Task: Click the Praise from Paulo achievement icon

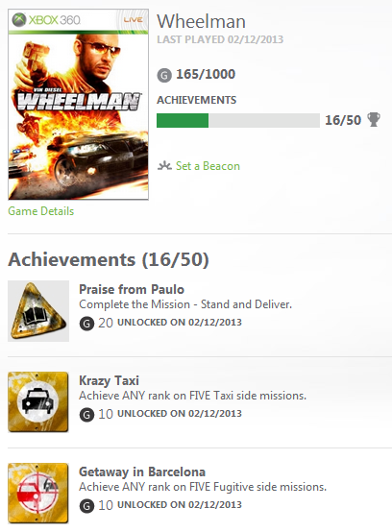Action: (38, 311)
